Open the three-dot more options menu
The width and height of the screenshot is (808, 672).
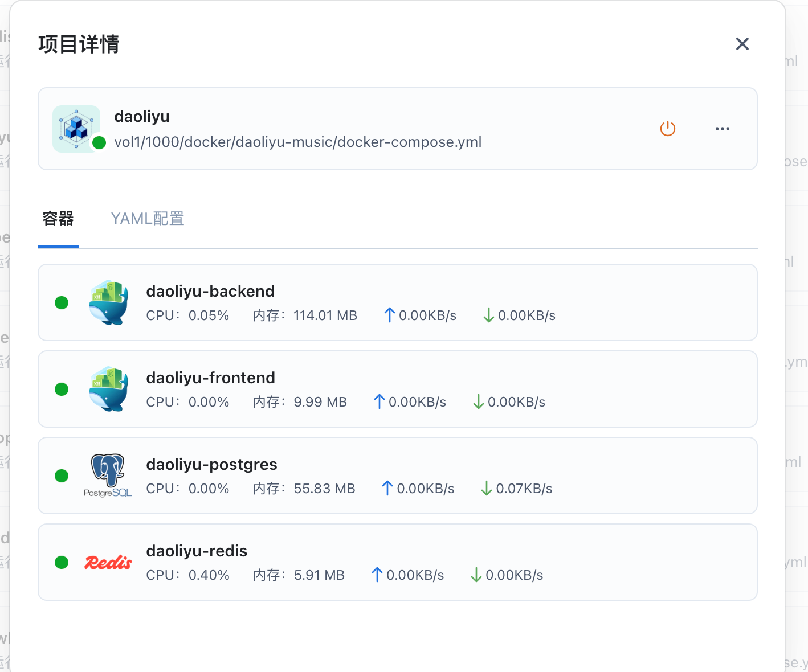722,129
